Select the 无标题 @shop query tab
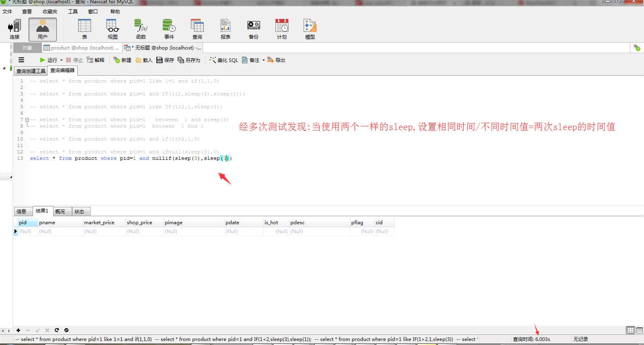Viewport: 644px width, 345px height. [162, 48]
